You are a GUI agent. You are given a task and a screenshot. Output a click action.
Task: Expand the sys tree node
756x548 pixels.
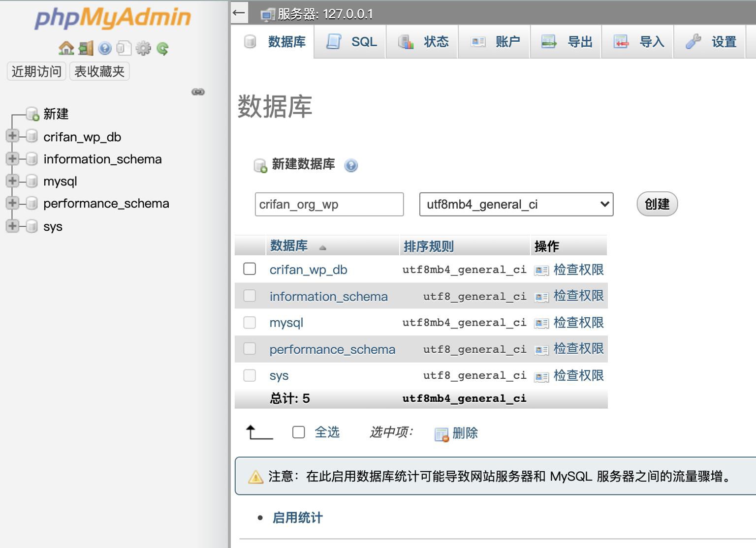[12, 226]
